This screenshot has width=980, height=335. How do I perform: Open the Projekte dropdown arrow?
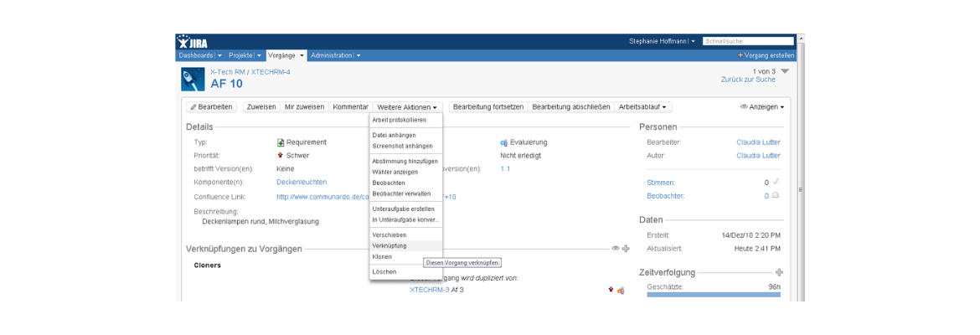coord(259,55)
